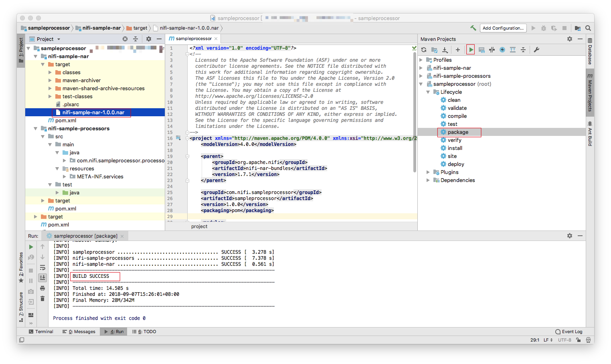Click the disabled debug bug icon

(x=544, y=28)
